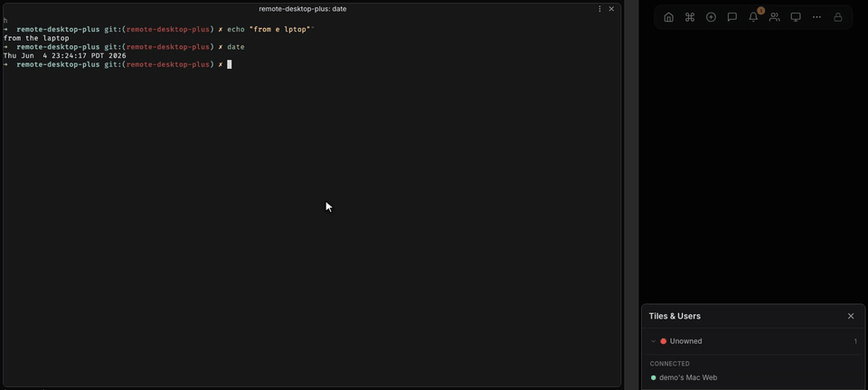
Task: Click the CONNECTED section header
Action: [x=670, y=364]
